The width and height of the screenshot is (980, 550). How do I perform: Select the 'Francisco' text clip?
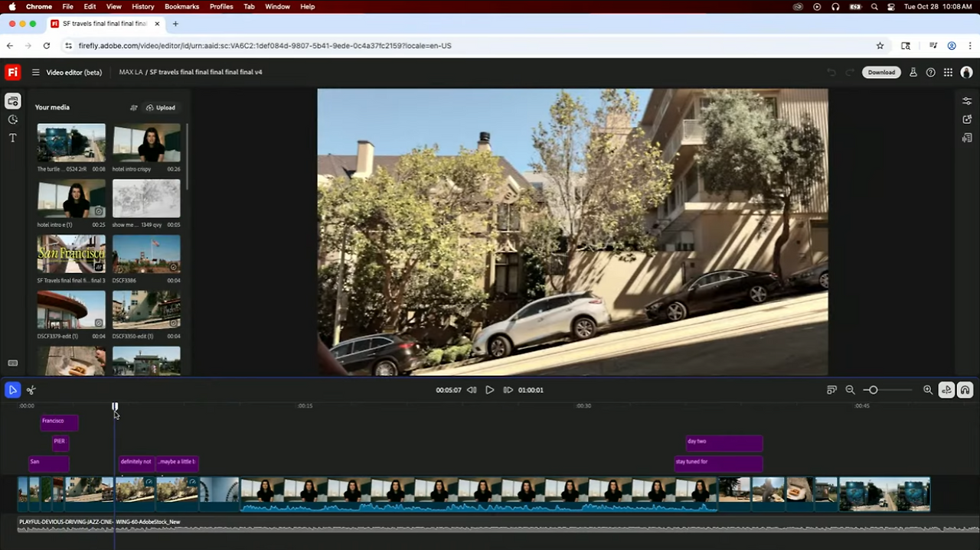pyautogui.click(x=59, y=421)
